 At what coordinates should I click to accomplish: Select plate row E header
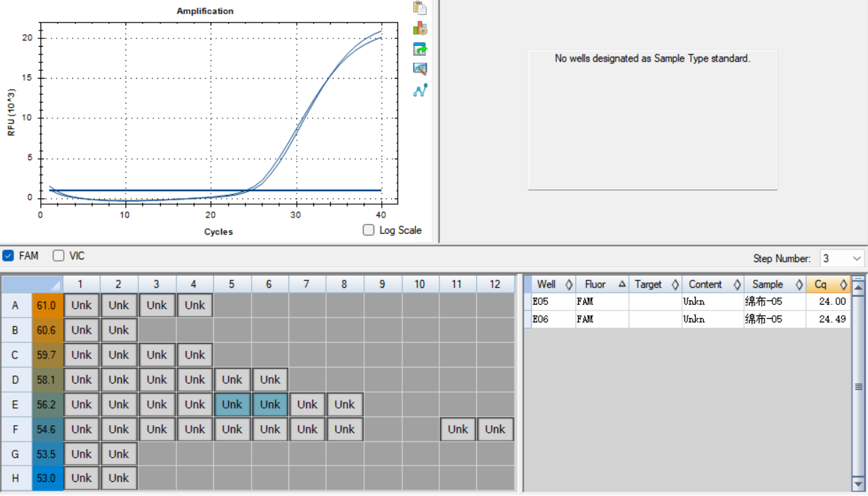pos(16,404)
